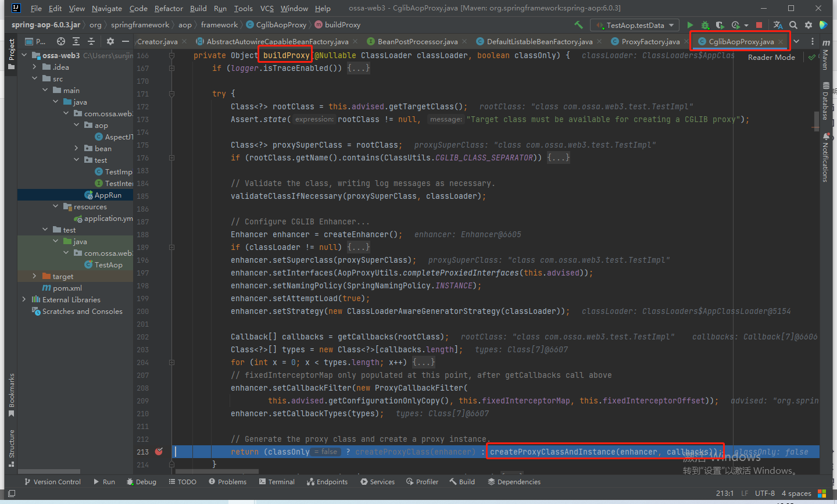This screenshot has height=504, width=837.
Task: Stop the running process with red square
Action: [x=759, y=25]
